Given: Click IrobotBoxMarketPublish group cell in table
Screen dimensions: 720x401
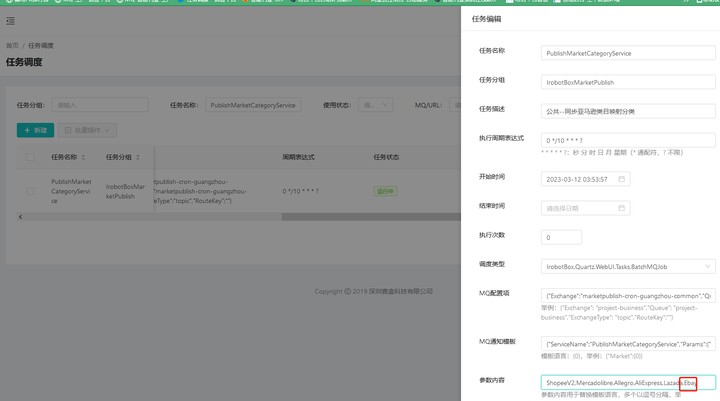Looking at the screenshot, I should (x=125, y=191).
